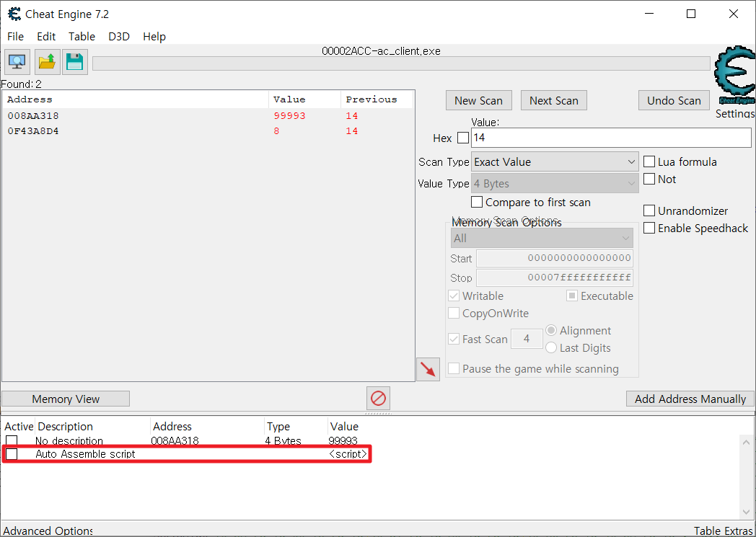The image size is (756, 537).
Task: Toggle the Executable checkbox
Action: point(572,296)
